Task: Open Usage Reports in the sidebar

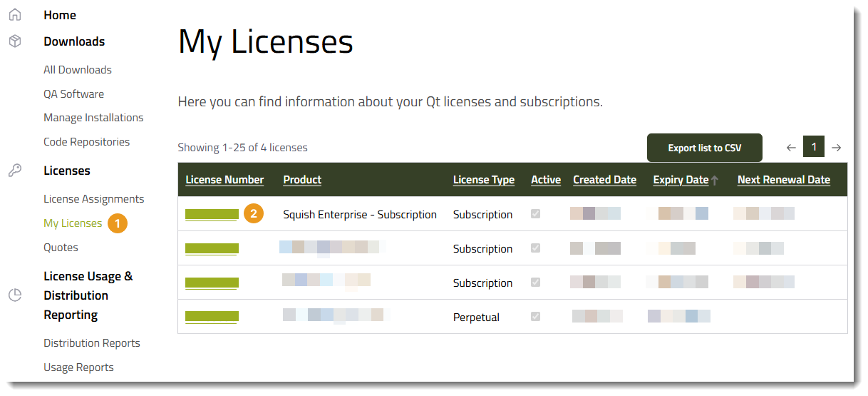Action: (x=78, y=367)
